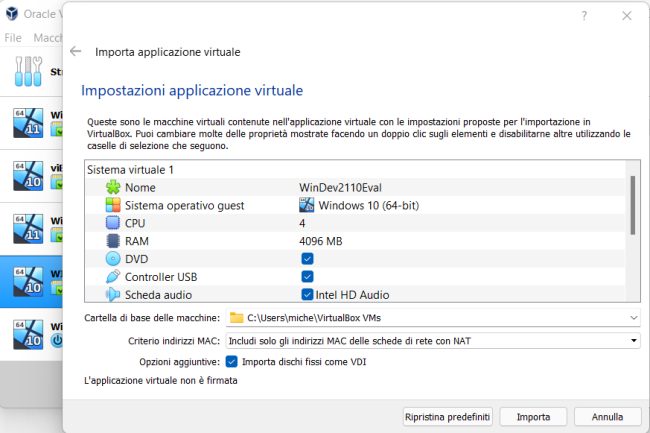
Task: Click the 4096 MB RAM value
Action: (321, 241)
